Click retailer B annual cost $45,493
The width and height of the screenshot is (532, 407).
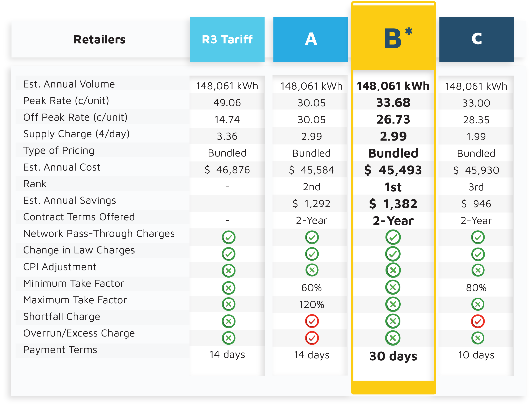(393, 170)
